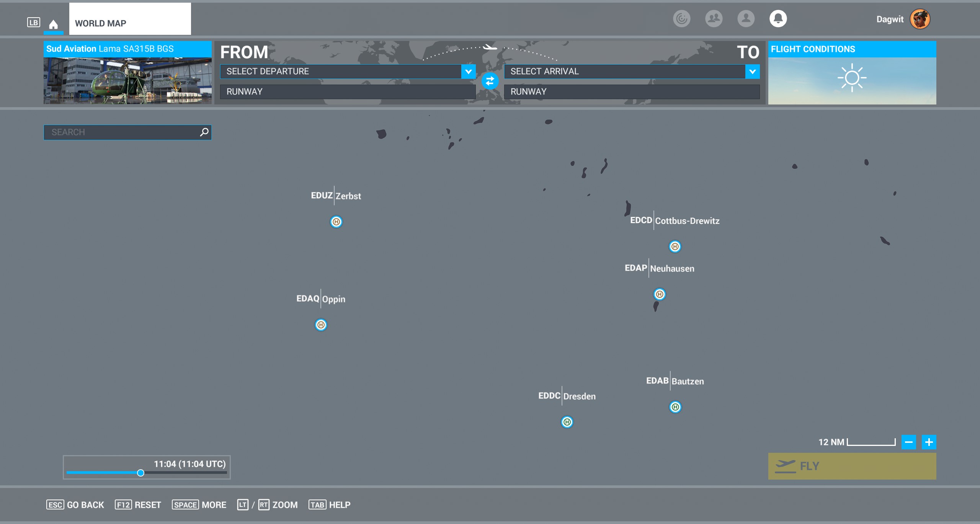
Task: Select the Sud Aviation Lama aircraft thumbnail
Action: [127, 73]
